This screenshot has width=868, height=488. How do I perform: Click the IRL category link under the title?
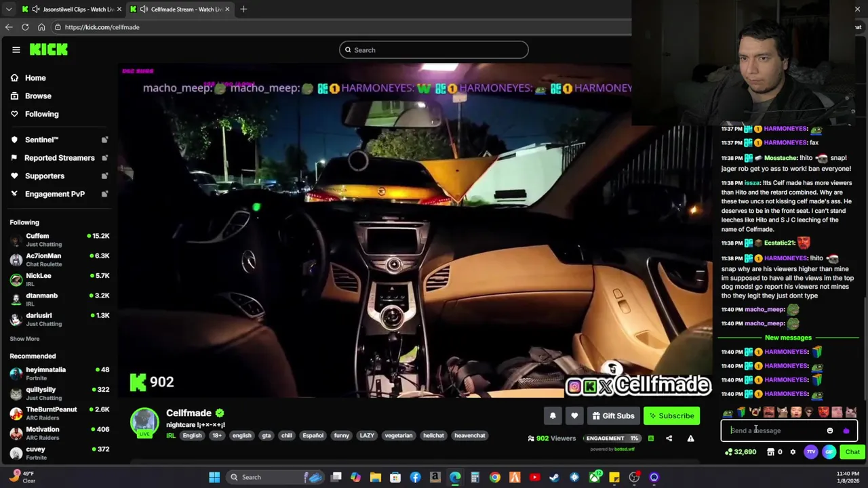pyautogui.click(x=171, y=436)
